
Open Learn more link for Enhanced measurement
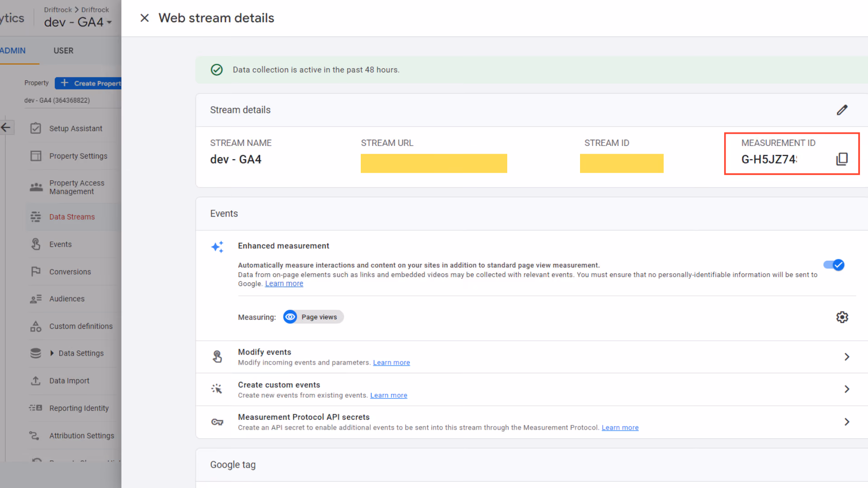pos(284,284)
